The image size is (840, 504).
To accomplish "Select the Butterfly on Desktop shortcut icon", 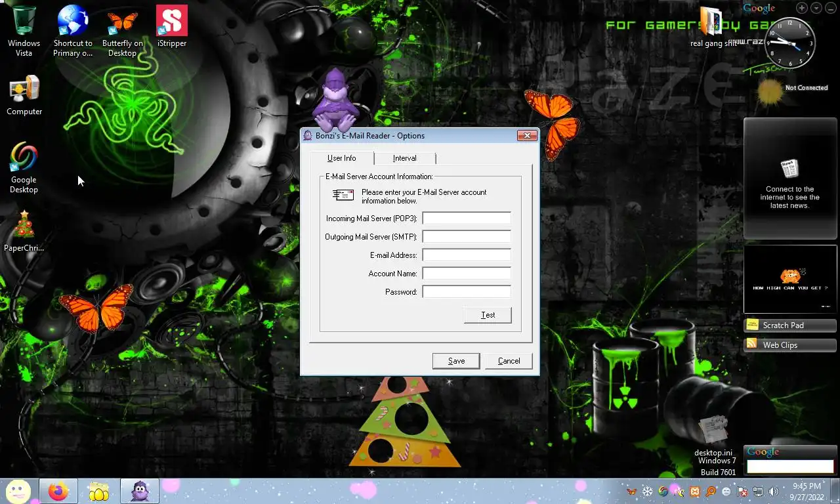I will [x=122, y=22].
